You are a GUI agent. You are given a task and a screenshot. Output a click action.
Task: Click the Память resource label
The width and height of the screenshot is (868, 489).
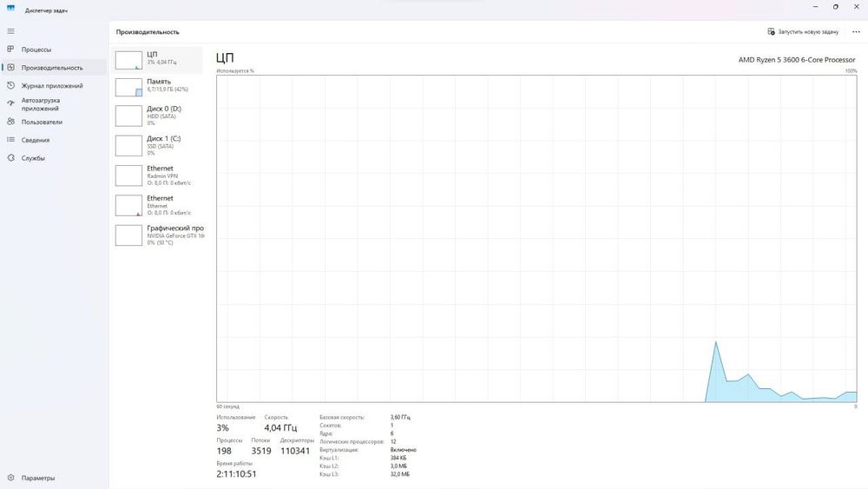[x=159, y=82]
